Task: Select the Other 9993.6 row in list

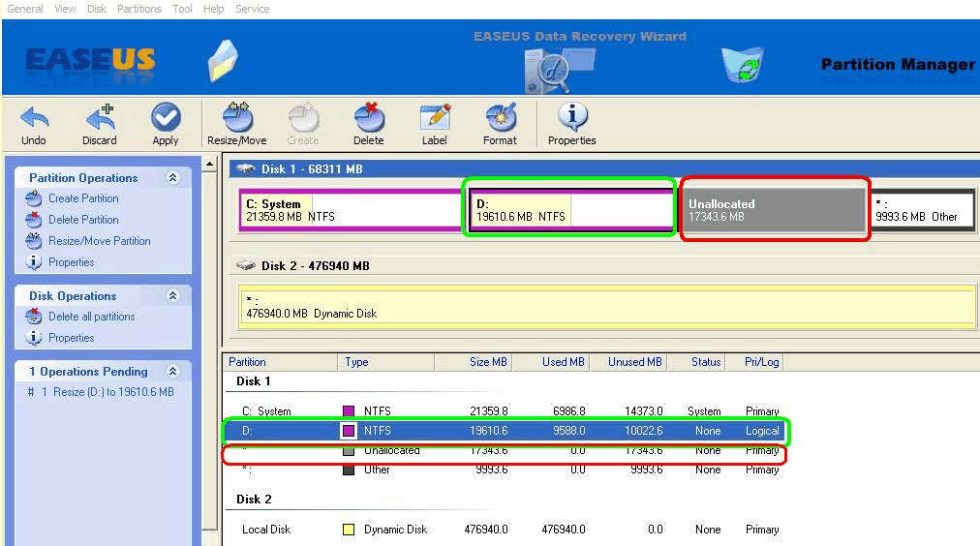Action: tap(504, 470)
